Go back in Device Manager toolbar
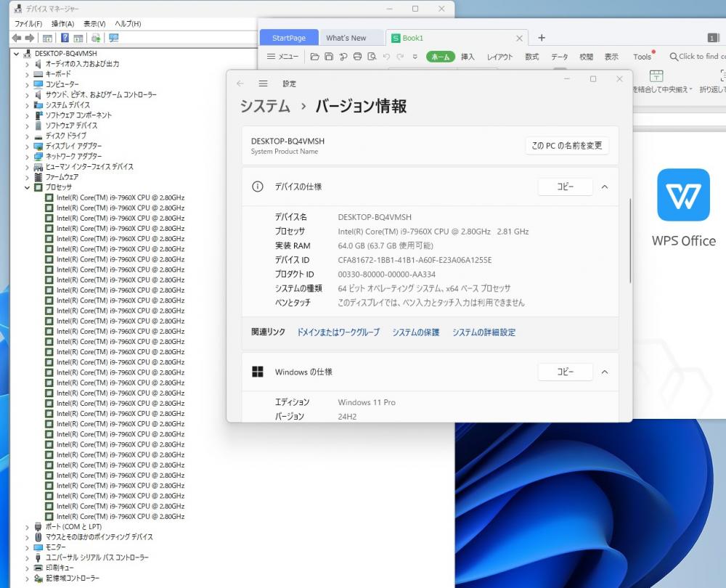 coord(17,38)
